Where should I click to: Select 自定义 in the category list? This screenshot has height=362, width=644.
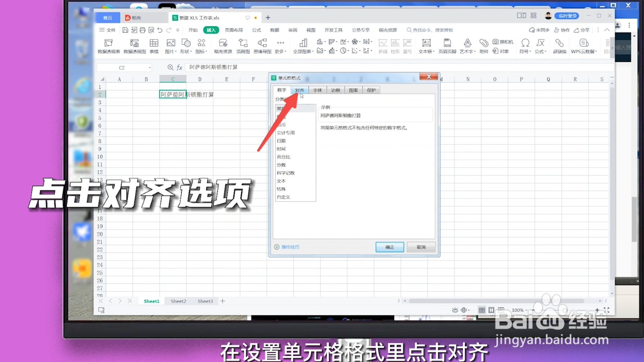click(295, 197)
